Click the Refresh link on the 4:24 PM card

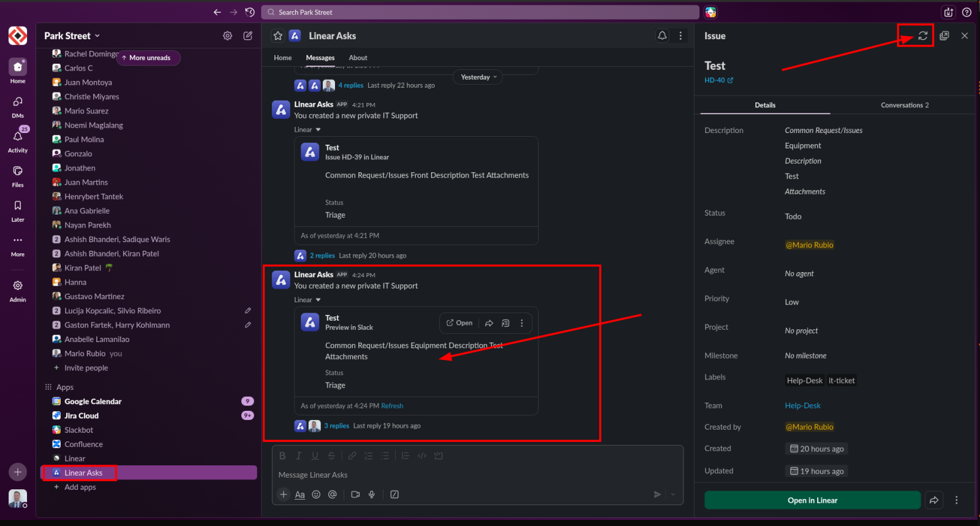click(392, 406)
